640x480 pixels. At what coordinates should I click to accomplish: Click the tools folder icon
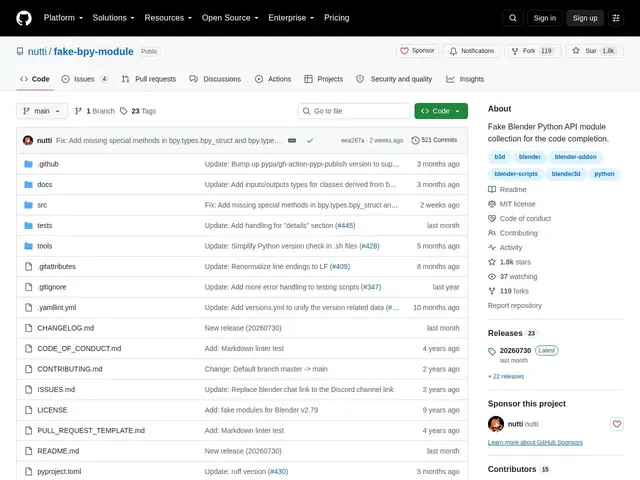(28, 246)
